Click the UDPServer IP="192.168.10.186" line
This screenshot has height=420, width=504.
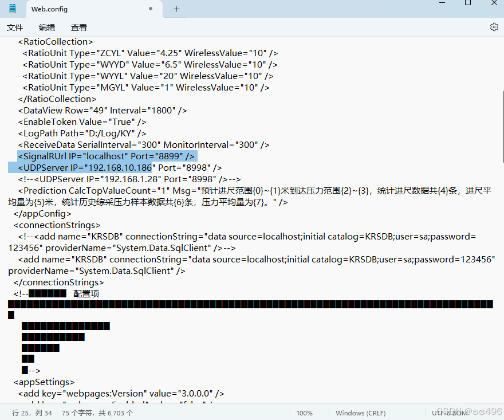[x=120, y=168]
